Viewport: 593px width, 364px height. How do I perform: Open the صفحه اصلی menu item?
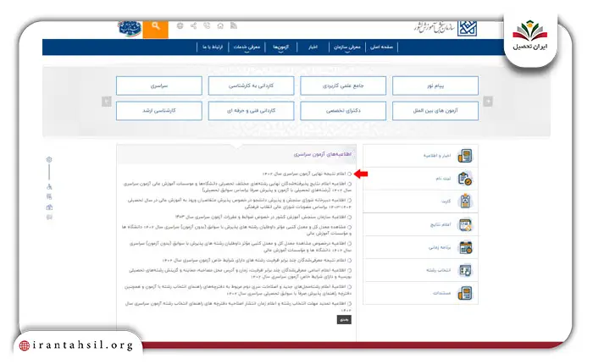click(381, 47)
